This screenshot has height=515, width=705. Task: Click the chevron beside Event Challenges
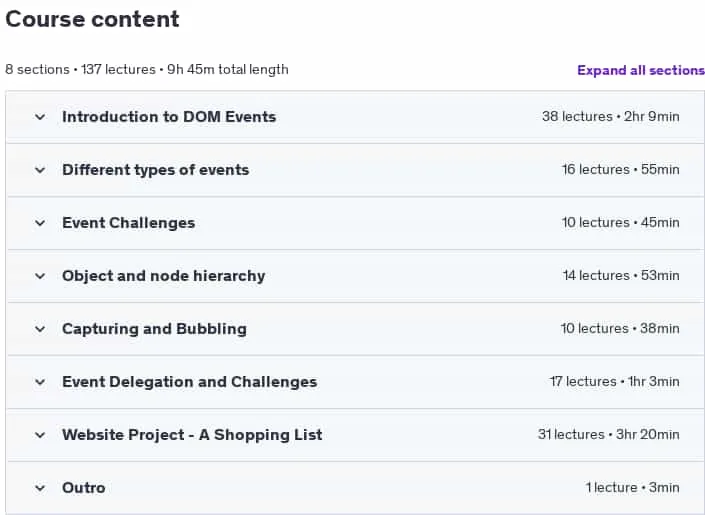[40, 224]
